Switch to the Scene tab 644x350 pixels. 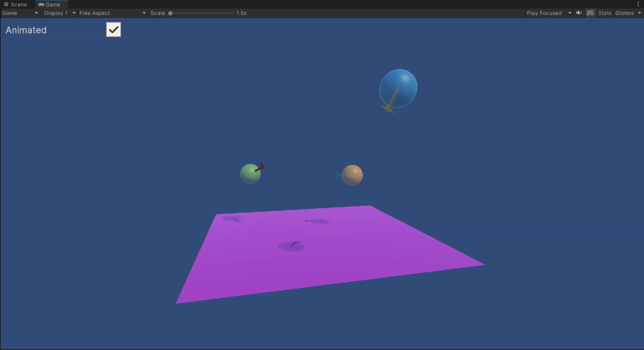click(15, 4)
